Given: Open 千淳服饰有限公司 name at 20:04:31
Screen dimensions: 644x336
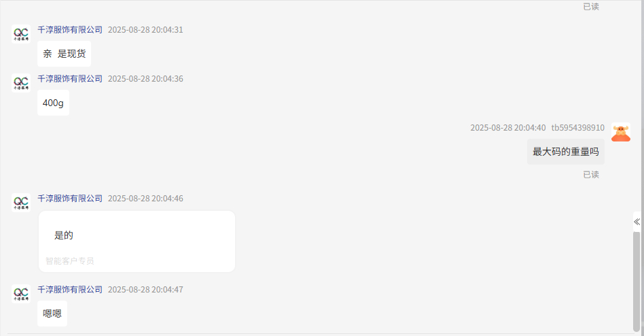Looking at the screenshot, I should (x=70, y=30).
